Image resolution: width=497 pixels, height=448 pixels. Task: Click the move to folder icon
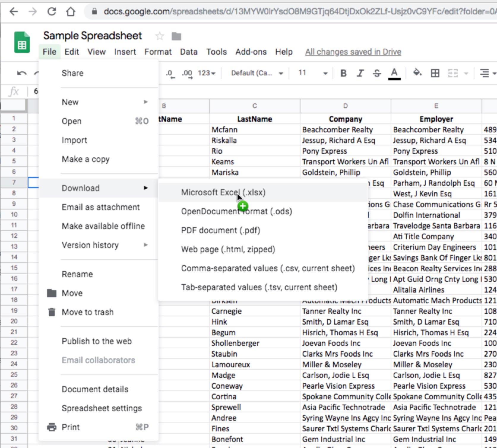tap(176, 36)
